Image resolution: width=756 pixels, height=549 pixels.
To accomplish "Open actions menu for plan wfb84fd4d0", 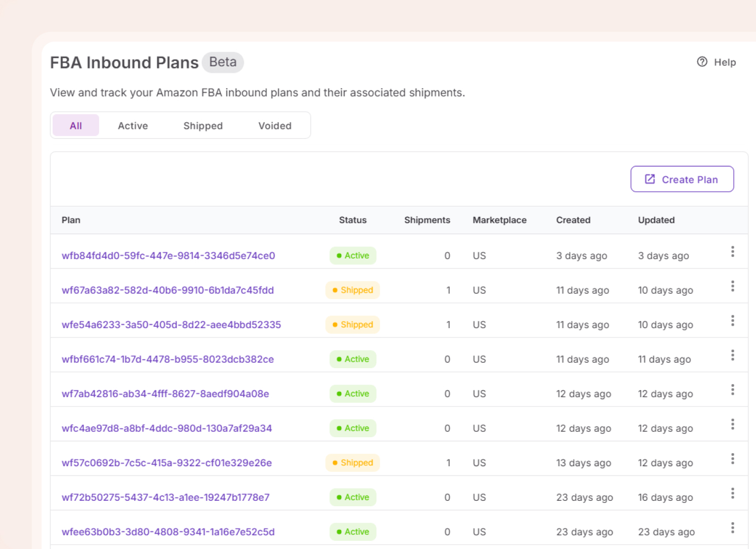I will pyautogui.click(x=732, y=251).
